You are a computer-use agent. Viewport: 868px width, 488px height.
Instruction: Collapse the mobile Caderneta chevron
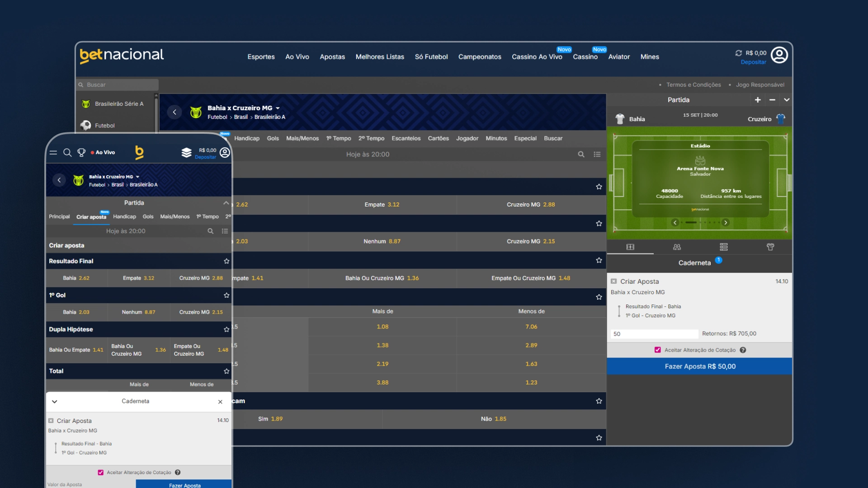(x=55, y=401)
